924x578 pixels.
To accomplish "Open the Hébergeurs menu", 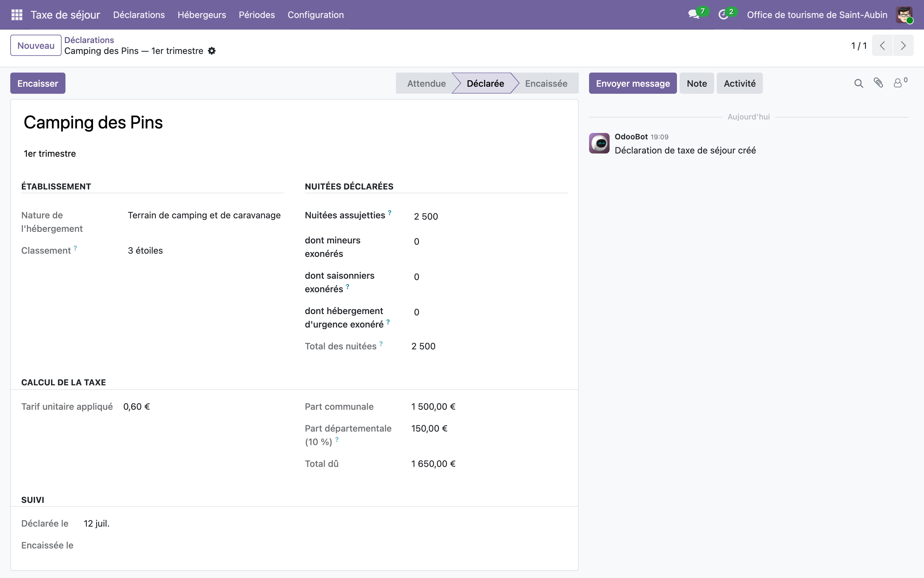I will click(x=201, y=15).
